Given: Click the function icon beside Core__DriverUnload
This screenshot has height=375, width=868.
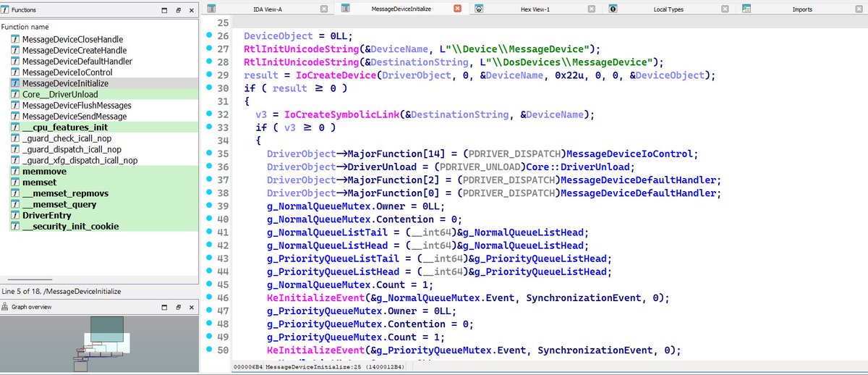Looking at the screenshot, I should tap(15, 94).
